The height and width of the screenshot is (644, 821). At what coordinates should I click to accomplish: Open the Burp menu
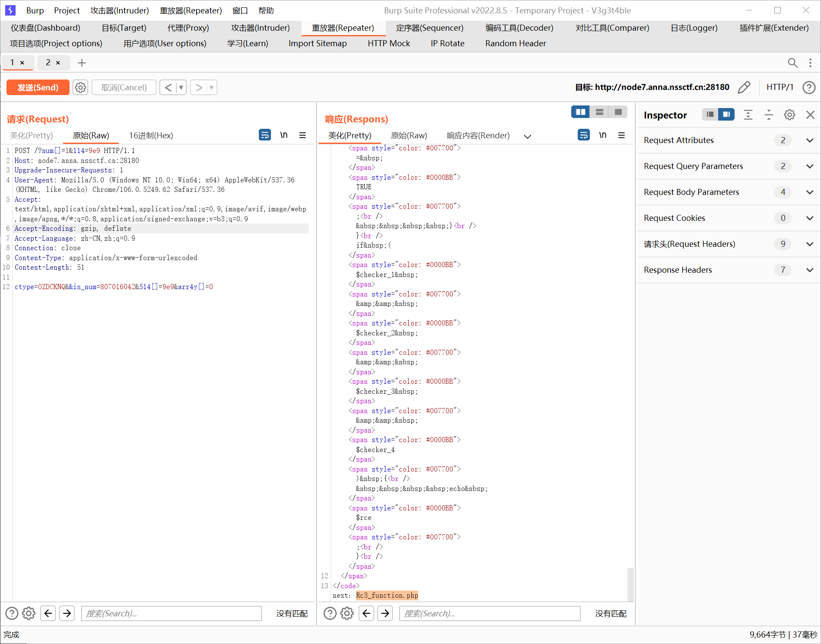[x=35, y=10]
